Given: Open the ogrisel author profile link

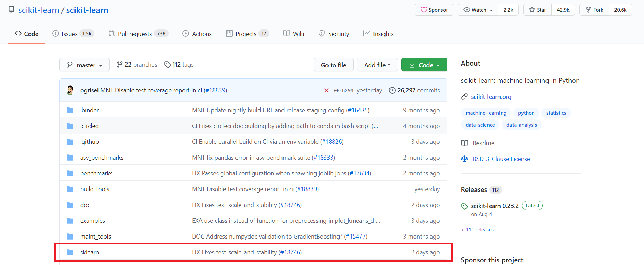Looking at the screenshot, I should (89, 90).
